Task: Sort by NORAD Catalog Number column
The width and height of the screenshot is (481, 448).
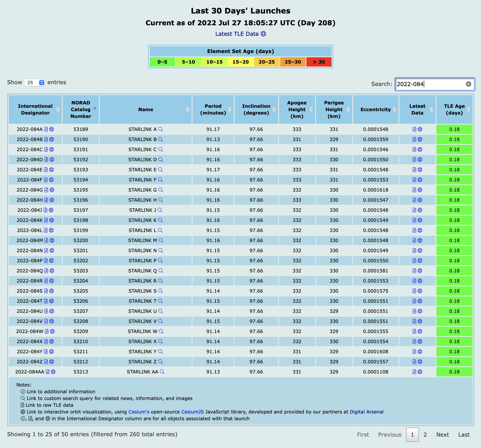Action: pos(81,109)
